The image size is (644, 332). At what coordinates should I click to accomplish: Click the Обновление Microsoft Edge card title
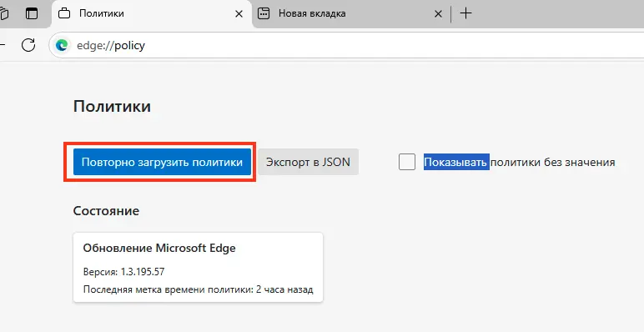pos(159,249)
